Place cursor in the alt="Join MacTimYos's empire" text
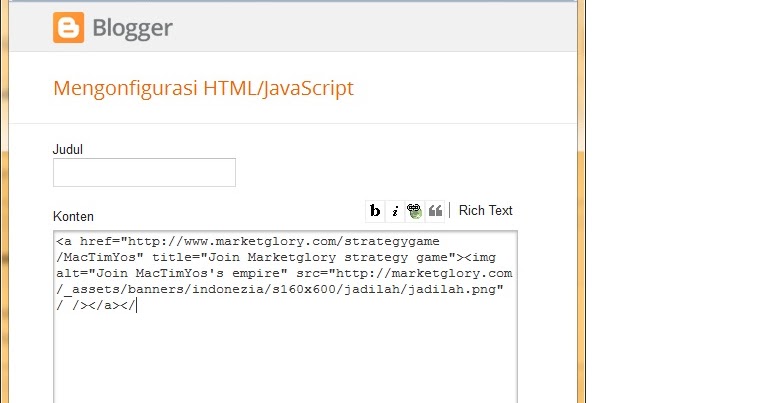This screenshot has width=768, height=403. [x=171, y=273]
